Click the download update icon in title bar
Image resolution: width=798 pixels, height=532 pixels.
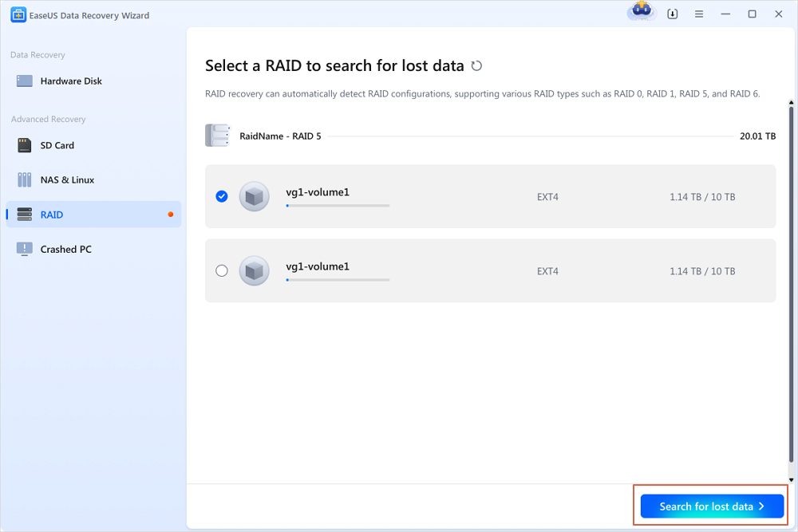[672, 14]
